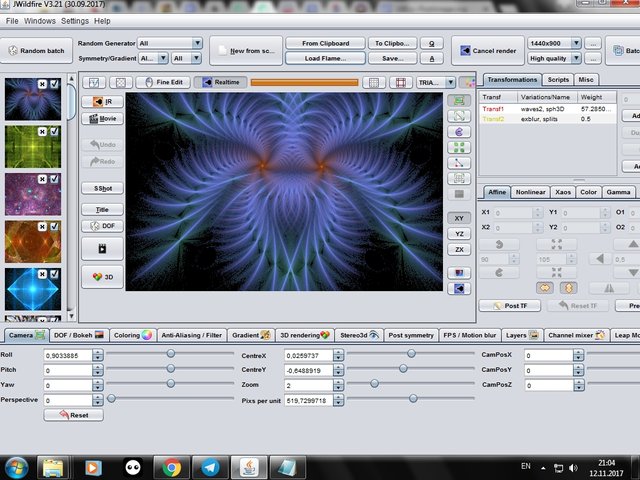This screenshot has height=480, width=640.
Task: Click the Random batch button
Action: coord(36,51)
